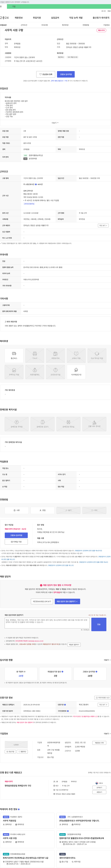This screenshot has width=111, height=868.
Task: Click the 기숙사 welfare icon
Action: 35,356
